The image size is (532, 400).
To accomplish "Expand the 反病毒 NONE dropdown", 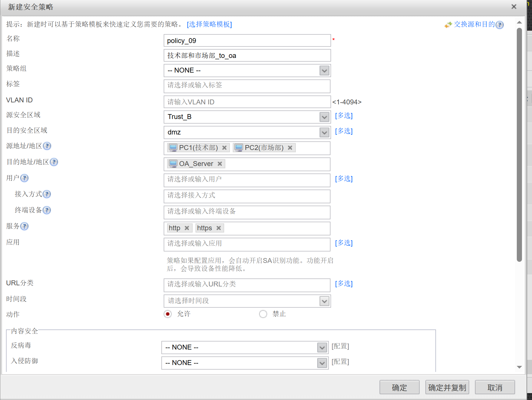I will tap(322, 348).
